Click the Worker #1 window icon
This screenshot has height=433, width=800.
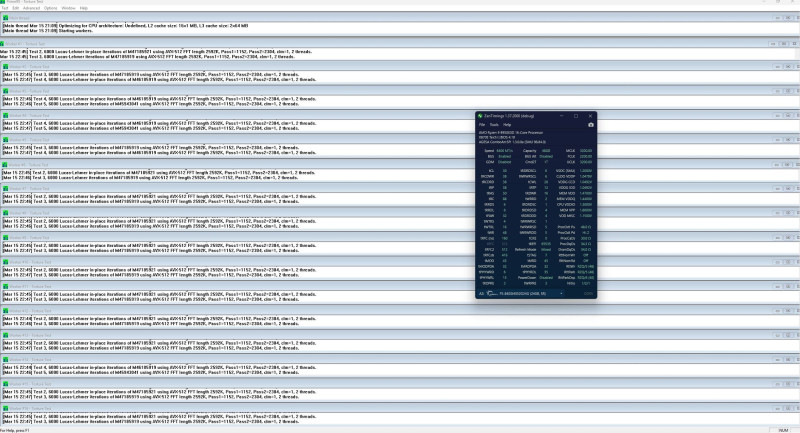point(3,44)
